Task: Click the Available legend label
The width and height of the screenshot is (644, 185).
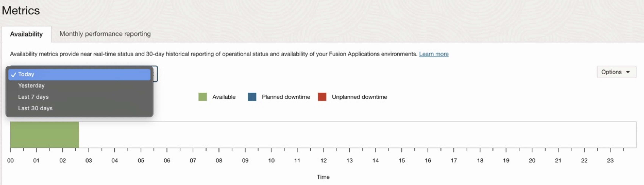Action: pyautogui.click(x=224, y=97)
